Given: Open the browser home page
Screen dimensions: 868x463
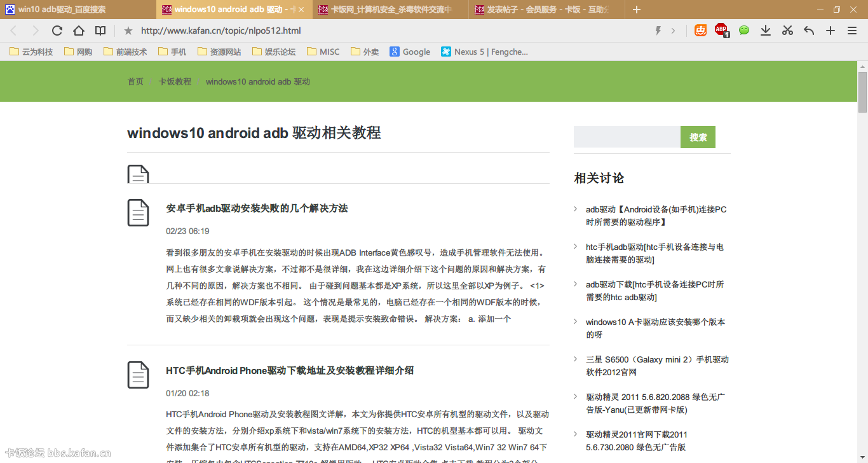Looking at the screenshot, I should (x=79, y=31).
